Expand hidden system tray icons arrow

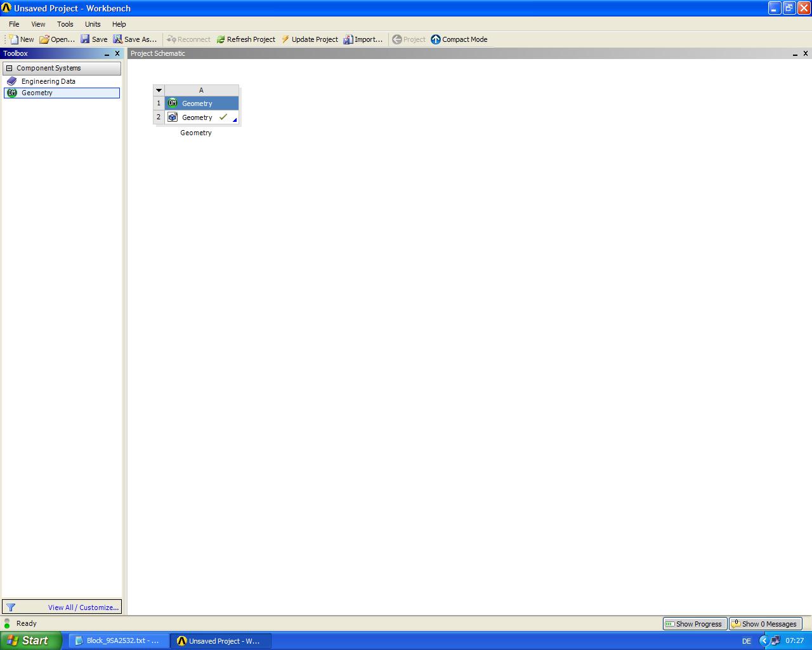click(764, 641)
